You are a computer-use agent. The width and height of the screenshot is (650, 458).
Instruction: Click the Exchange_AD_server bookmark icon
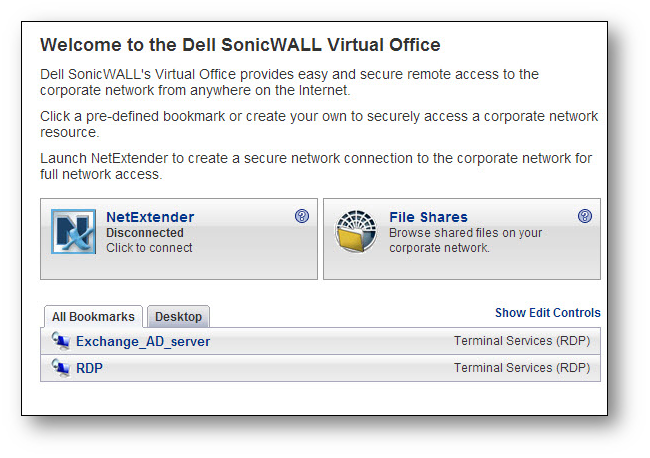pyautogui.click(x=61, y=341)
